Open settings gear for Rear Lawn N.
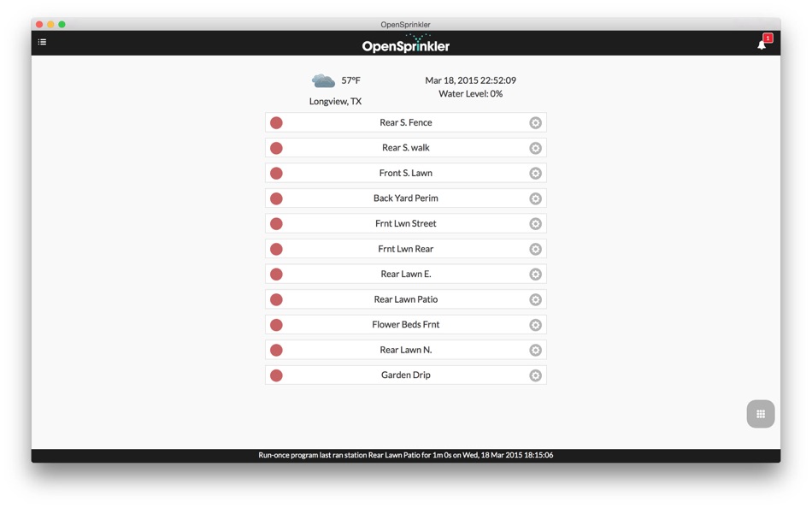 coord(535,351)
